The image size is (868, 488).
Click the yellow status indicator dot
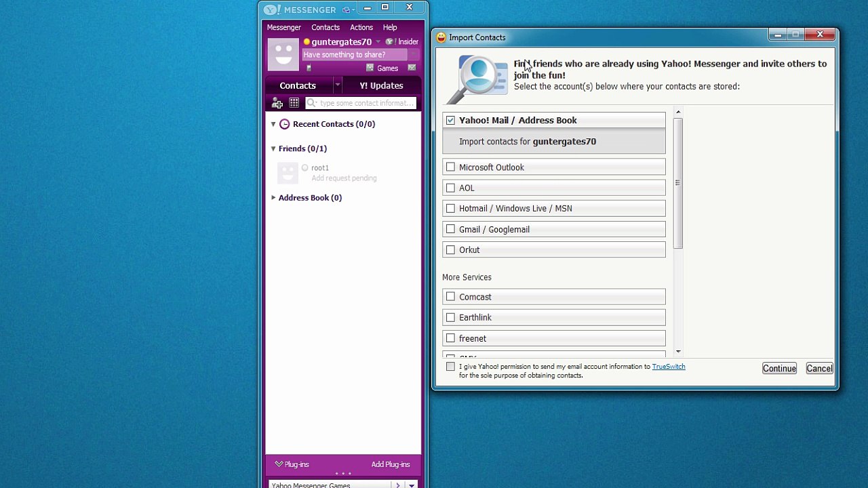307,42
